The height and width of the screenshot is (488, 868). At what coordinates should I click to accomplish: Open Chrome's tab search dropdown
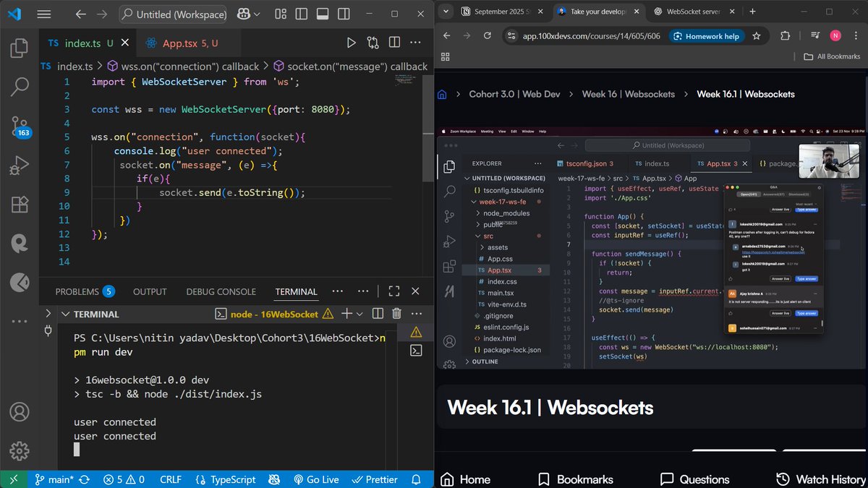click(446, 11)
